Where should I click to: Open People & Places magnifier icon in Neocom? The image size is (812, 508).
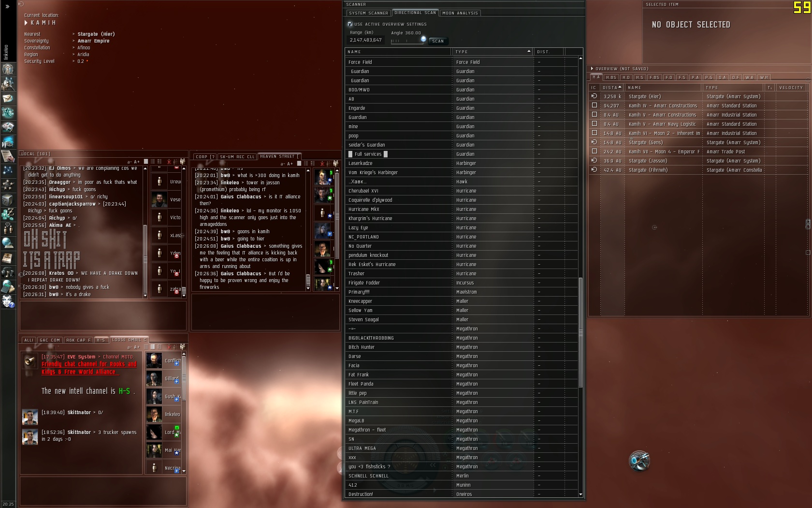[x=8, y=83]
